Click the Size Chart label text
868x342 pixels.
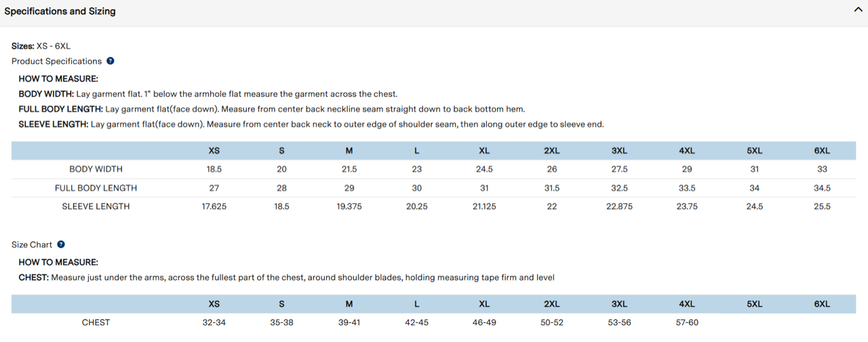pyautogui.click(x=32, y=244)
